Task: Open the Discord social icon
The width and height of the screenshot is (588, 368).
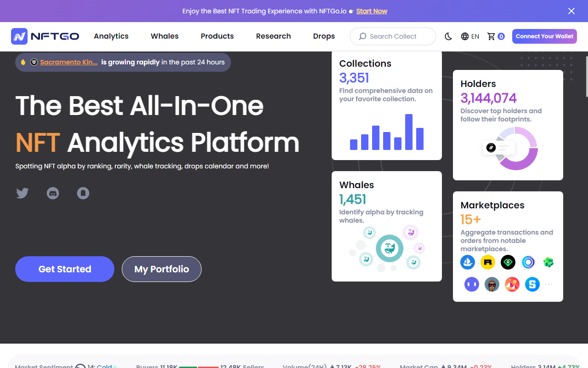Action: pos(52,193)
